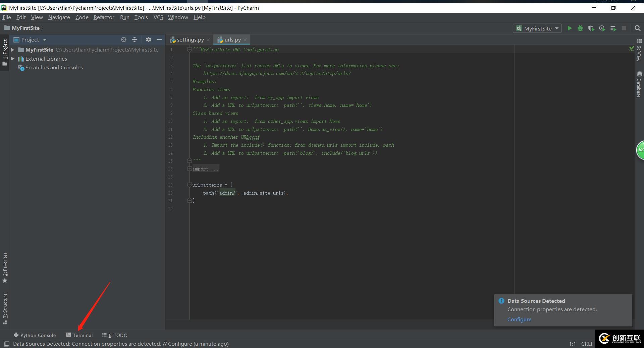
Task: Click Configure link in the notification
Action: point(519,320)
